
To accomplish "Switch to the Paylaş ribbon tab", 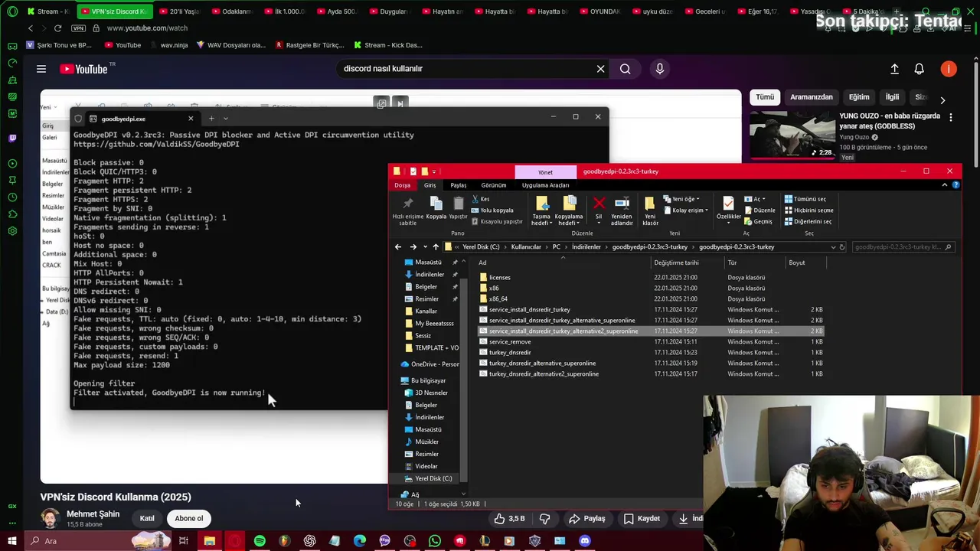I will [458, 185].
